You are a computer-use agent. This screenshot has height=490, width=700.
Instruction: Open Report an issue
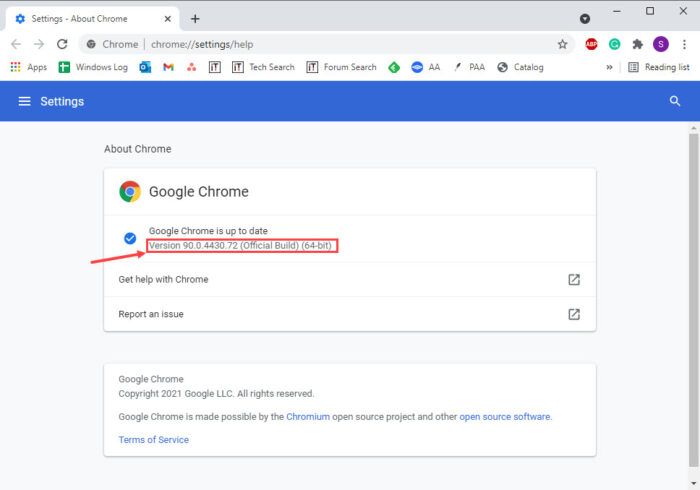pos(350,314)
